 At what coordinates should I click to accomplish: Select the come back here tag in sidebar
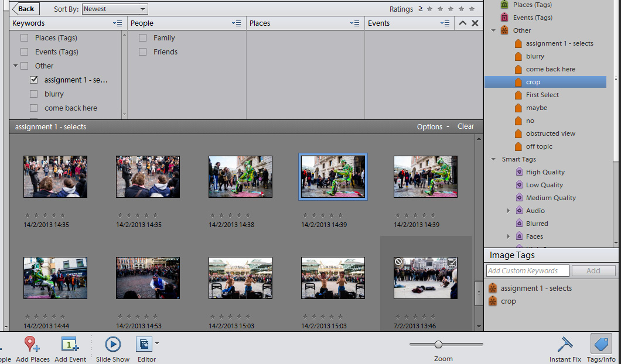(x=551, y=69)
